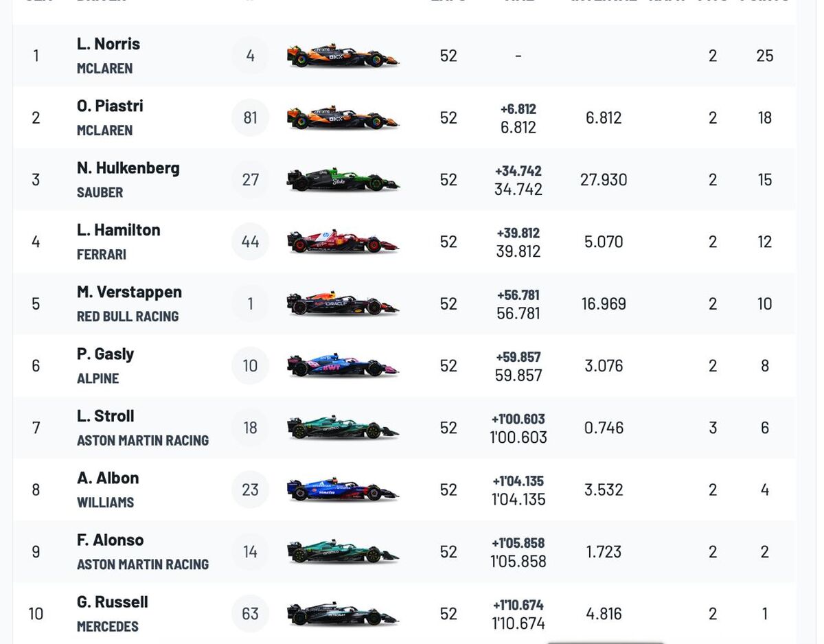
Task: Select the number 4 badge for Norris
Action: click(250, 56)
